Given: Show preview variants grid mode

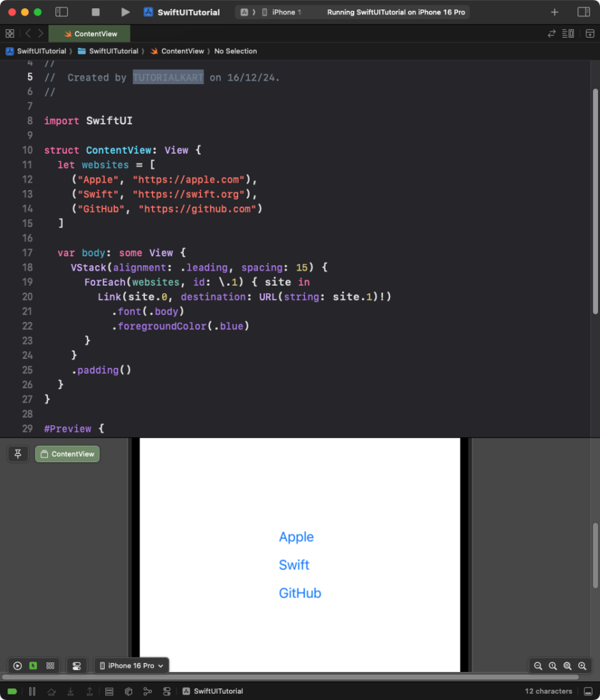Looking at the screenshot, I should pos(50,665).
